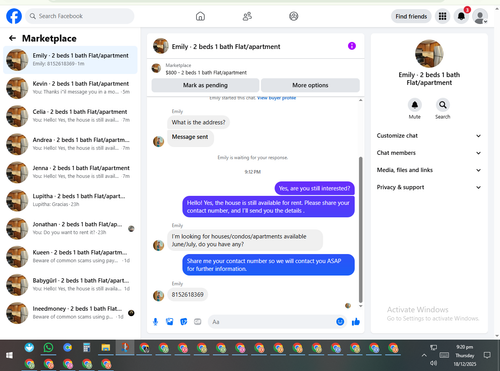Open the Ineedmoney conversation in the list
The height and width of the screenshot is (371, 500).
tap(70, 313)
